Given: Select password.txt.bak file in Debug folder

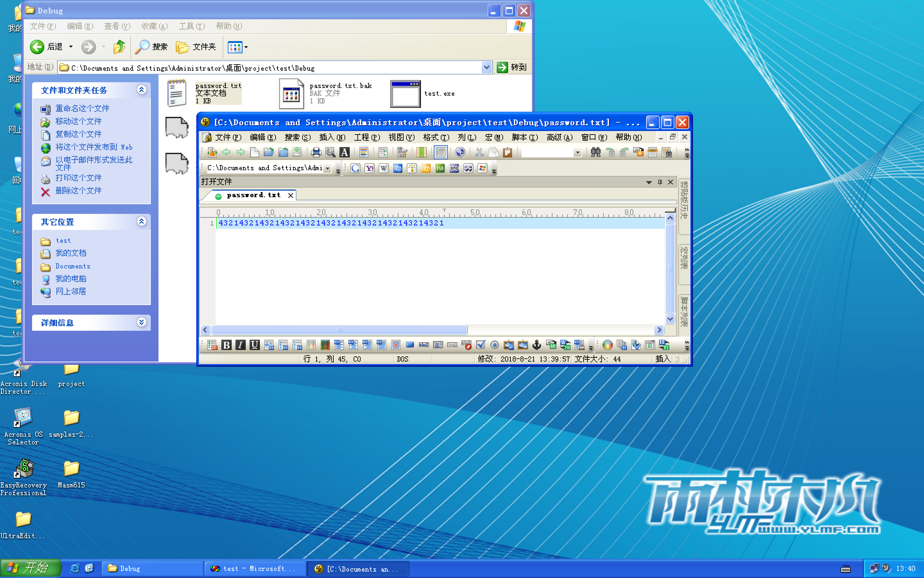Looking at the screenshot, I should 325,94.
